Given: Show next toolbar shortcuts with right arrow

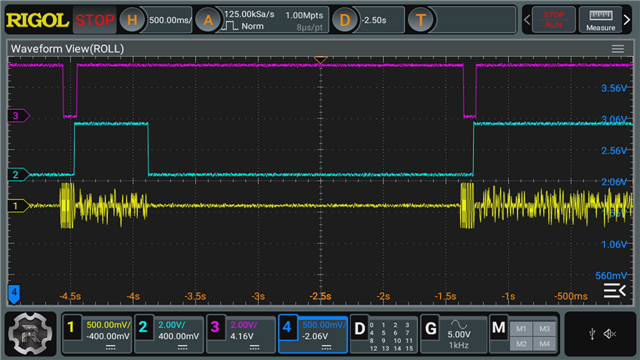Looking at the screenshot, I should coord(627,20).
